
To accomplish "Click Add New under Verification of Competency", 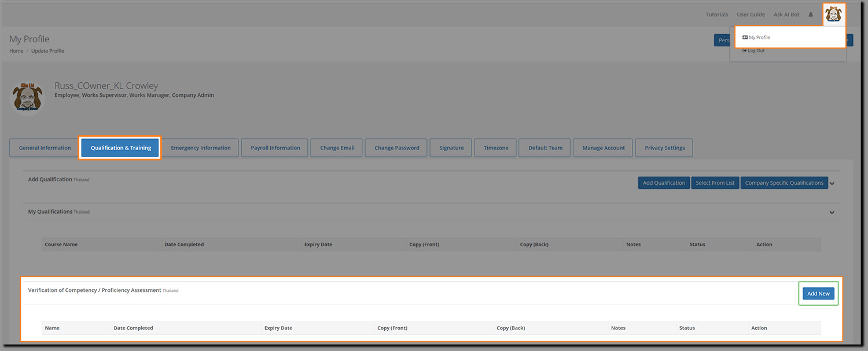I will pyautogui.click(x=818, y=294).
